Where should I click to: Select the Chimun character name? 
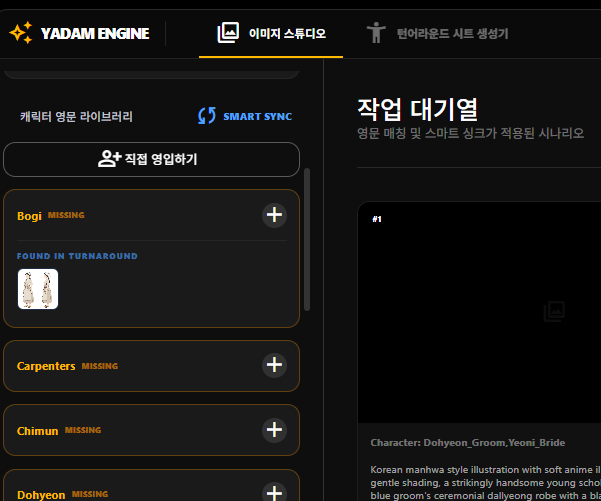pos(38,431)
